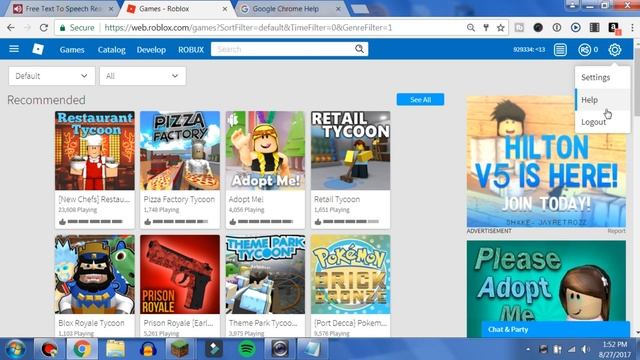
Task: Click the volume speaker tray icon
Action: point(585,349)
